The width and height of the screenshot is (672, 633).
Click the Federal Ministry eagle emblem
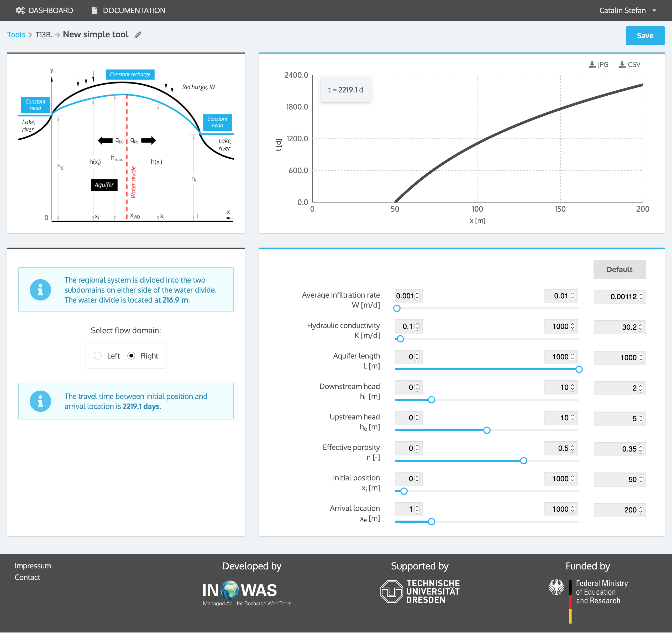[556, 587]
